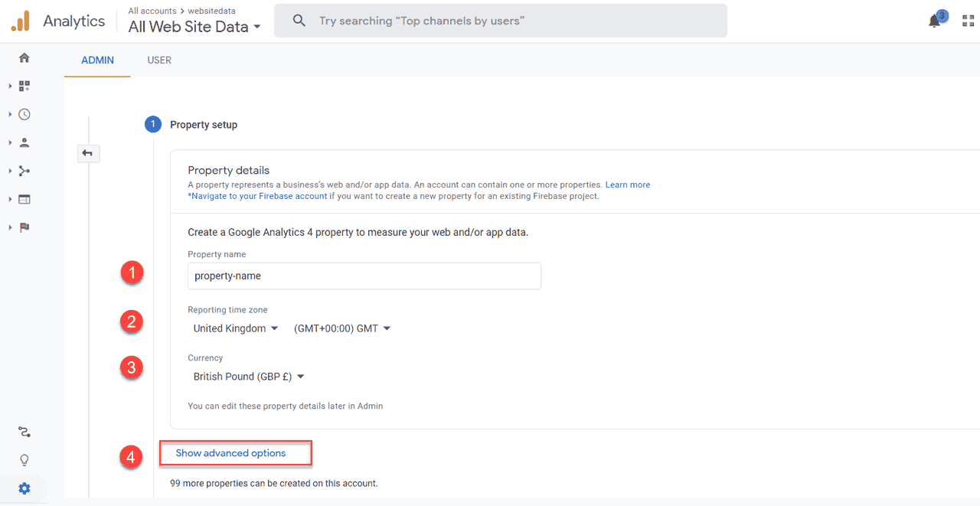
Task: Open the (GMT+00:00) GMT time zone dropdown
Action: tap(342, 328)
